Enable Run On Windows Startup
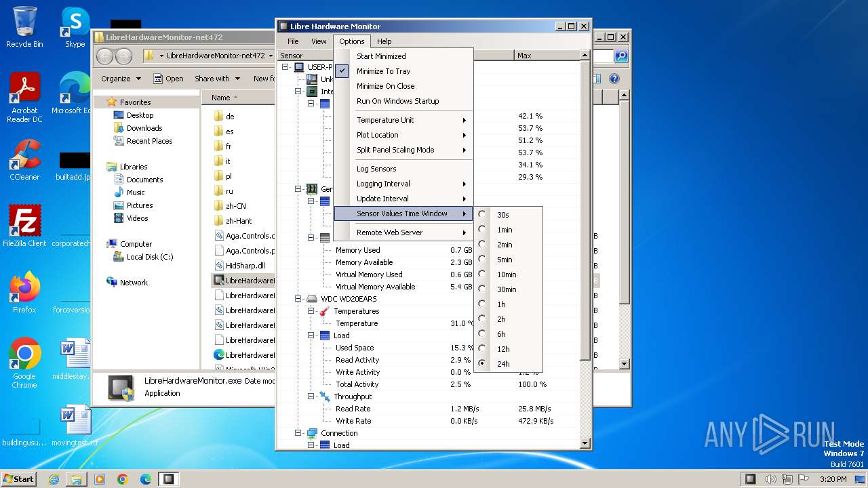868x488 pixels. tap(403, 101)
